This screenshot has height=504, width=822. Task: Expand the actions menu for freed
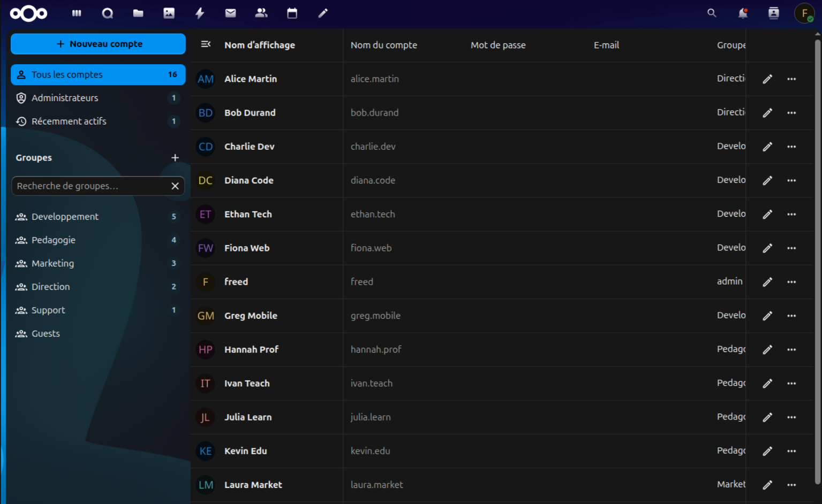(791, 282)
